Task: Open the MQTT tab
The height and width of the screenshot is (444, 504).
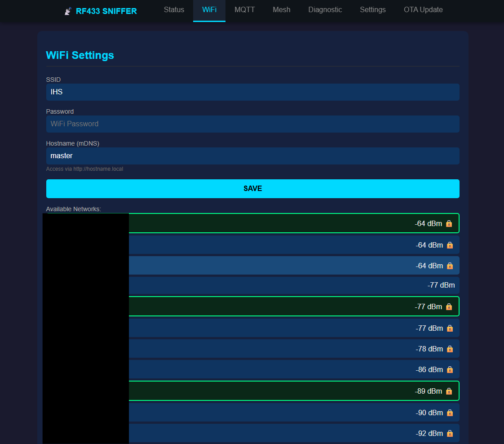Action: pyautogui.click(x=244, y=10)
